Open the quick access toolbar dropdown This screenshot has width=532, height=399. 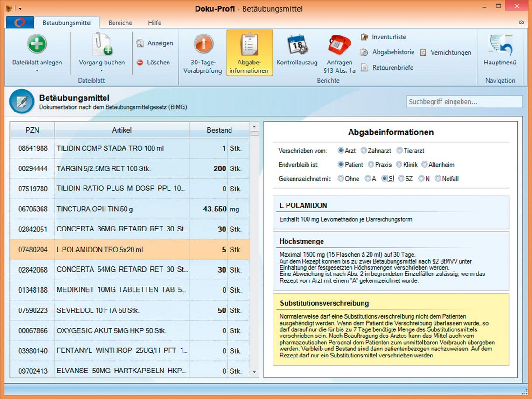point(20,8)
